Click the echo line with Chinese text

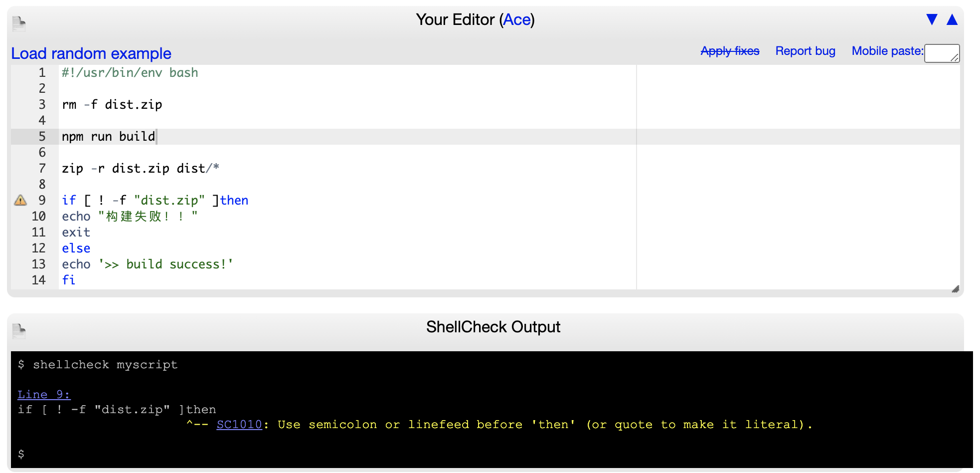(130, 217)
